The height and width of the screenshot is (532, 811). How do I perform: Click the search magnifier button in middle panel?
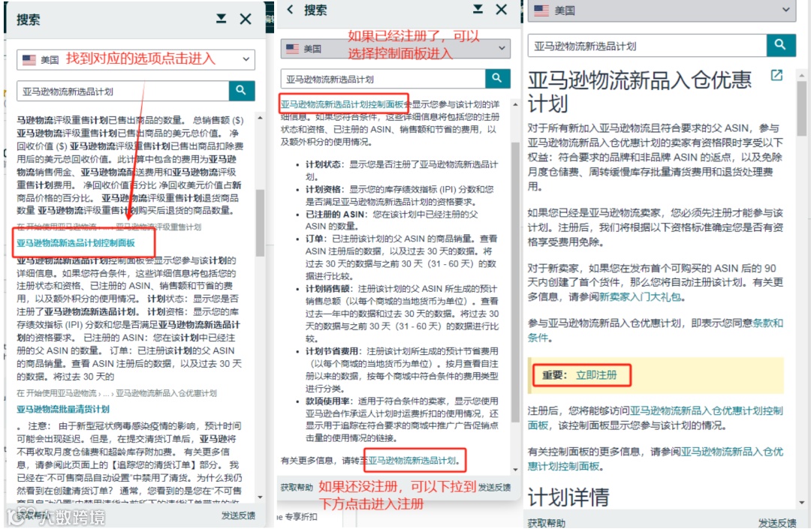(498, 79)
